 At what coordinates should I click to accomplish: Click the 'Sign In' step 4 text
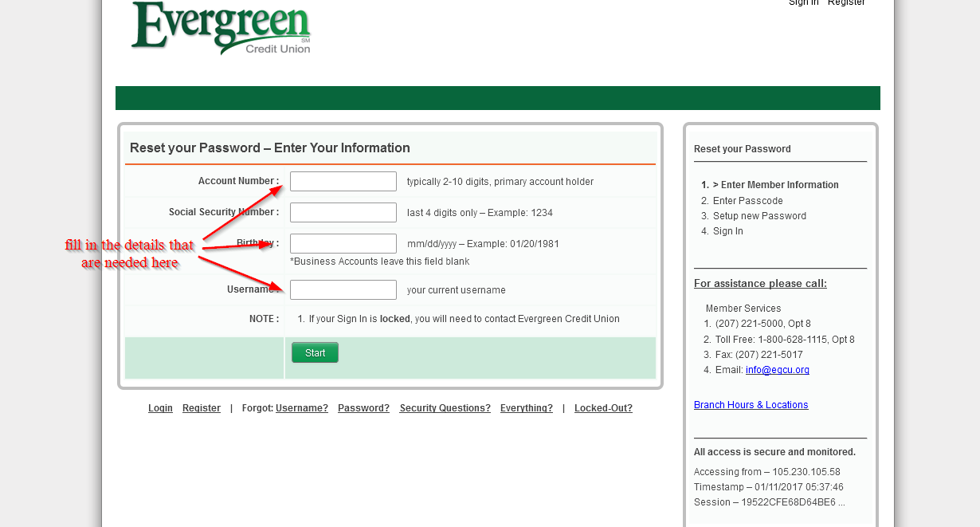coord(728,231)
